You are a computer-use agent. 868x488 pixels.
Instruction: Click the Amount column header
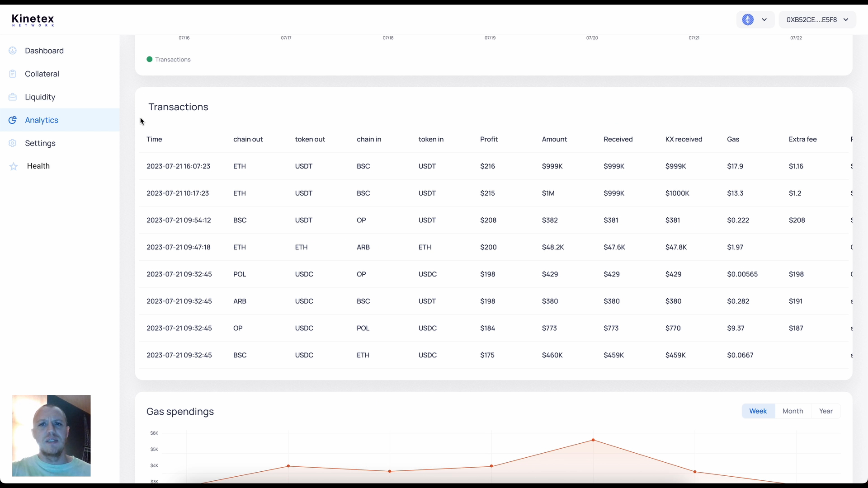pyautogui.click(x=554, y=139)
